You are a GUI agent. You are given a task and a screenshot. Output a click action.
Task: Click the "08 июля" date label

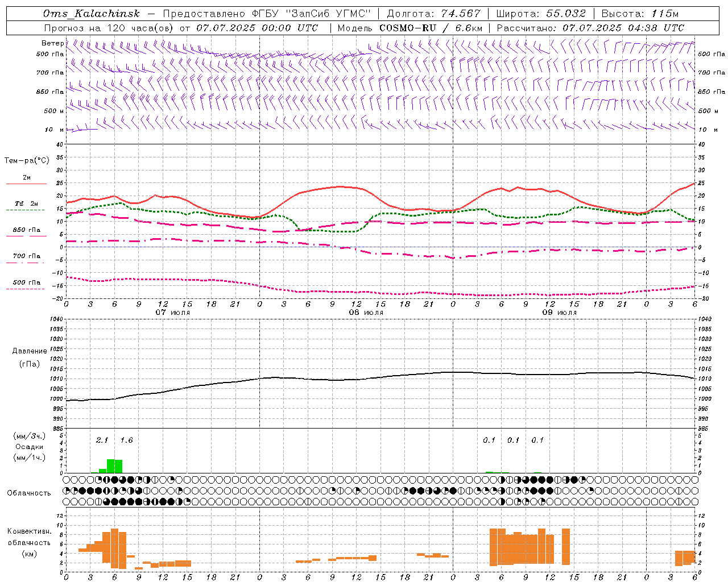366,313
